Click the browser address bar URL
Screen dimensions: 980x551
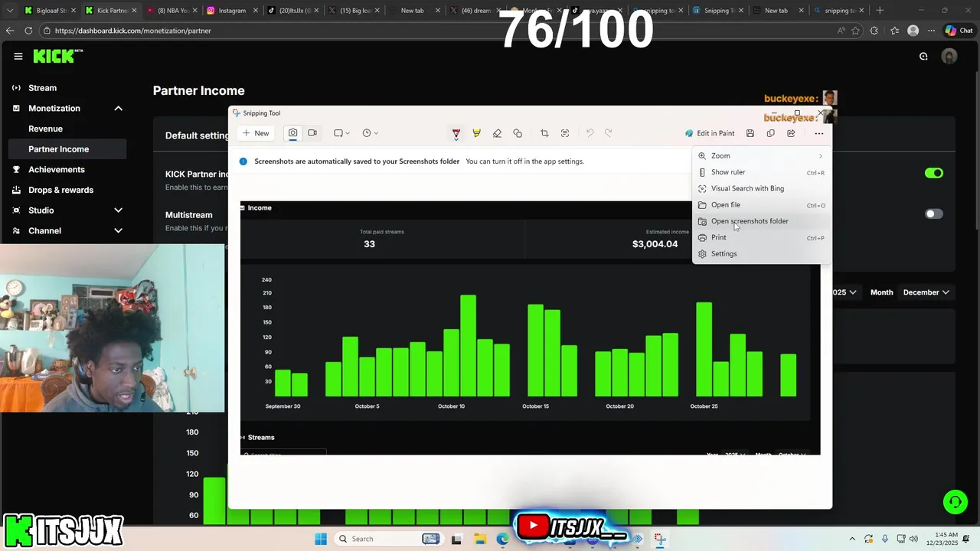coord(133,31)
